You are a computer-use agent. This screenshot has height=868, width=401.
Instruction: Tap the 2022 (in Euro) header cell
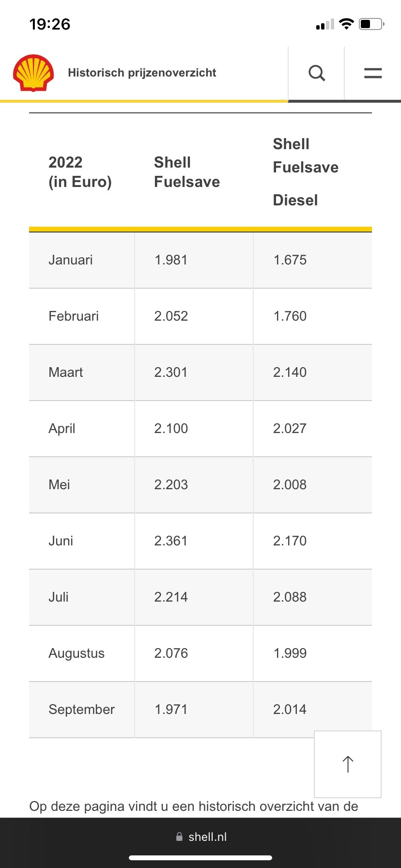[x=80, y=172]
